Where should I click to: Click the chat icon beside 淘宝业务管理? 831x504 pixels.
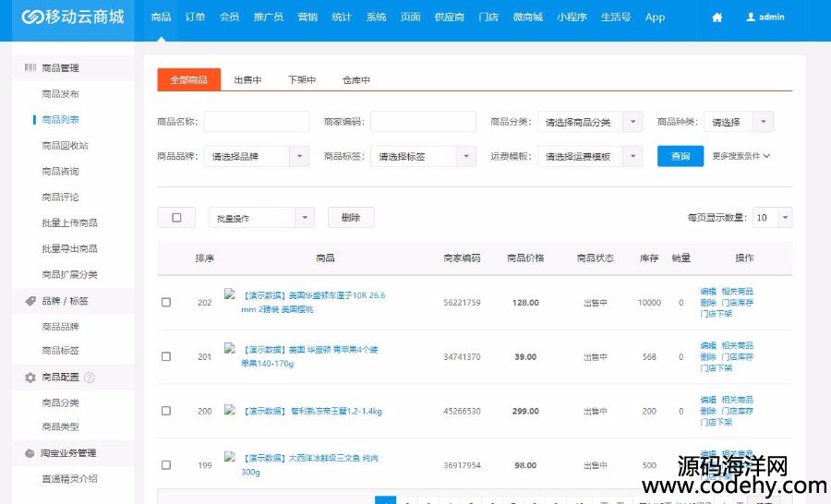tap(30, 453)
